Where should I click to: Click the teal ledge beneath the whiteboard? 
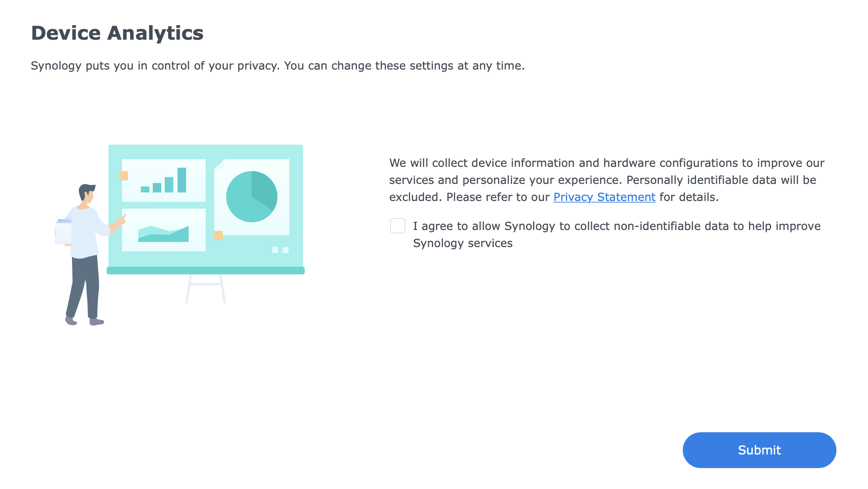[x=206, y=271]
